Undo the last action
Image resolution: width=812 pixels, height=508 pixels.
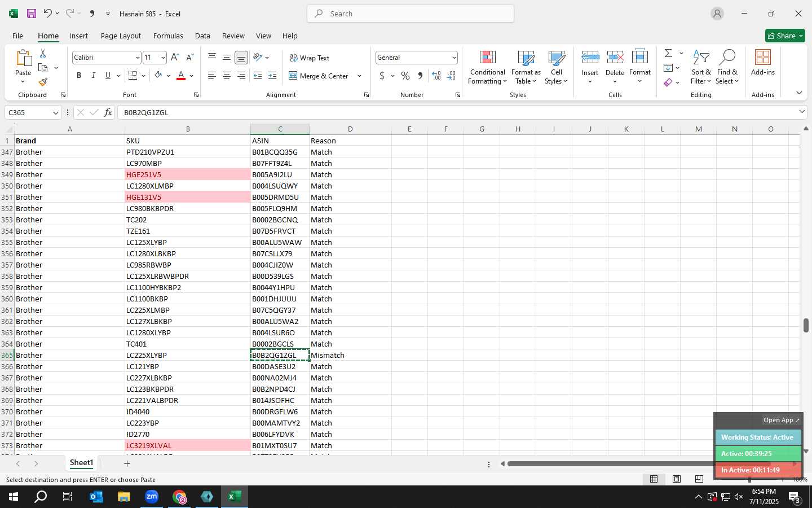pyautogui.click(x=48, y=14)
